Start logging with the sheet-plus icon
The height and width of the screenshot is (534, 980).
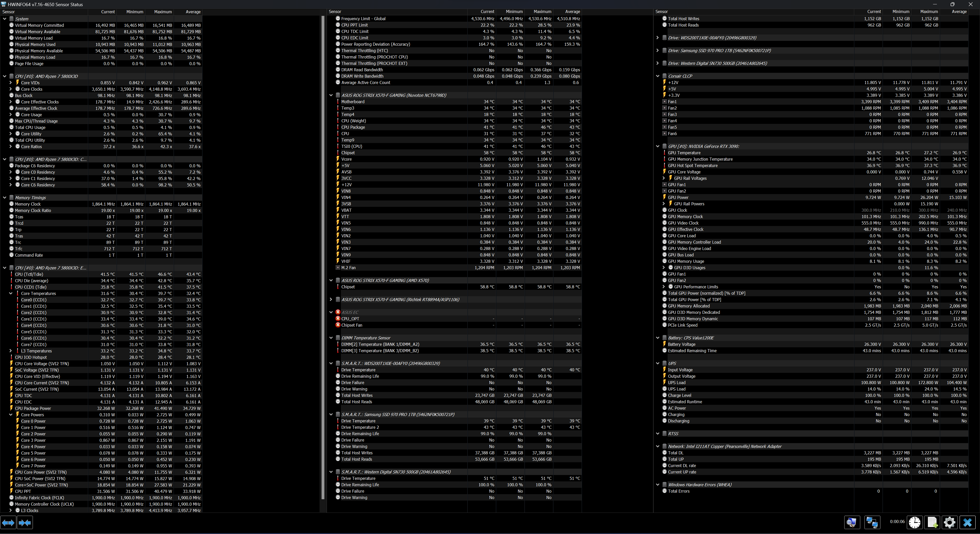[x=932, y=522]
